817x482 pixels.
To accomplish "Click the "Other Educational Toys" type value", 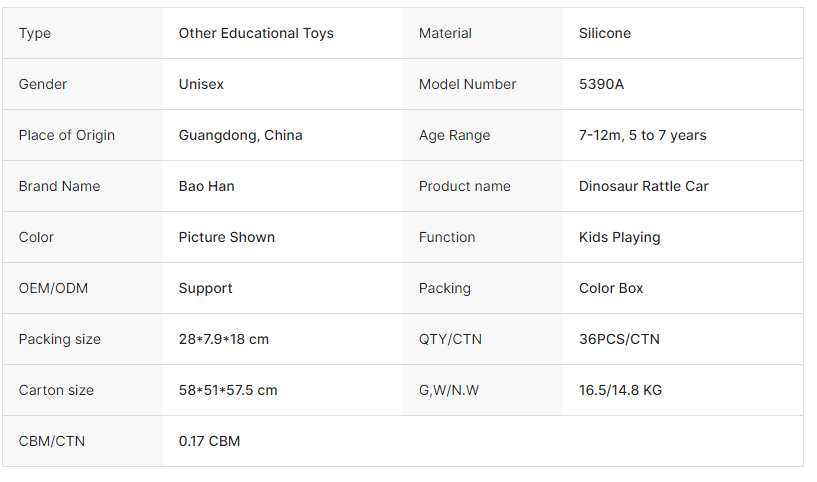I will [x=256, y=33].
